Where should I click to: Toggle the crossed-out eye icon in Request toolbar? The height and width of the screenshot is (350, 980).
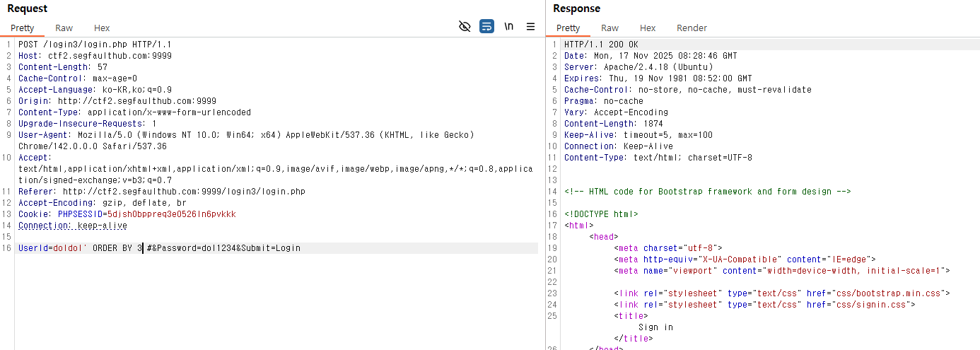coord(465,27)
